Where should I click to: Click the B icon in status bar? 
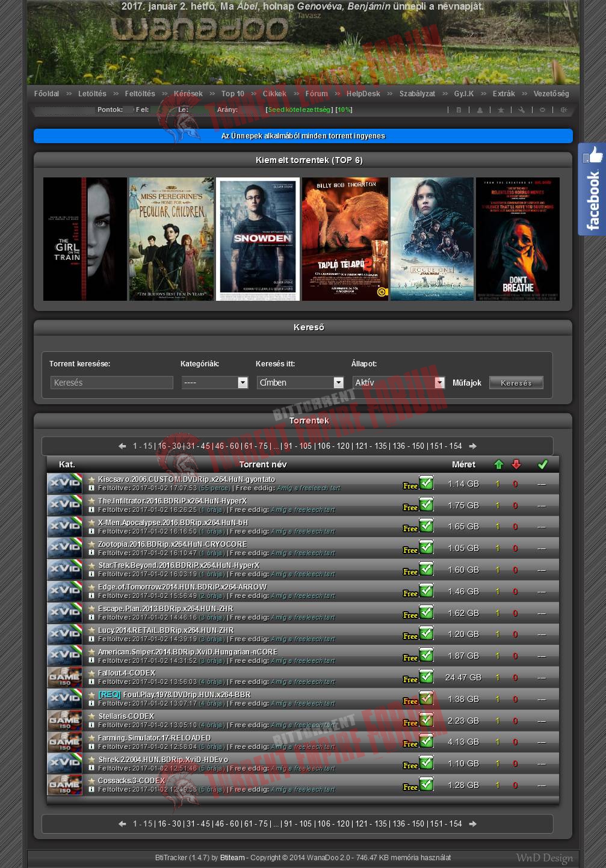(x=459, y=110)
